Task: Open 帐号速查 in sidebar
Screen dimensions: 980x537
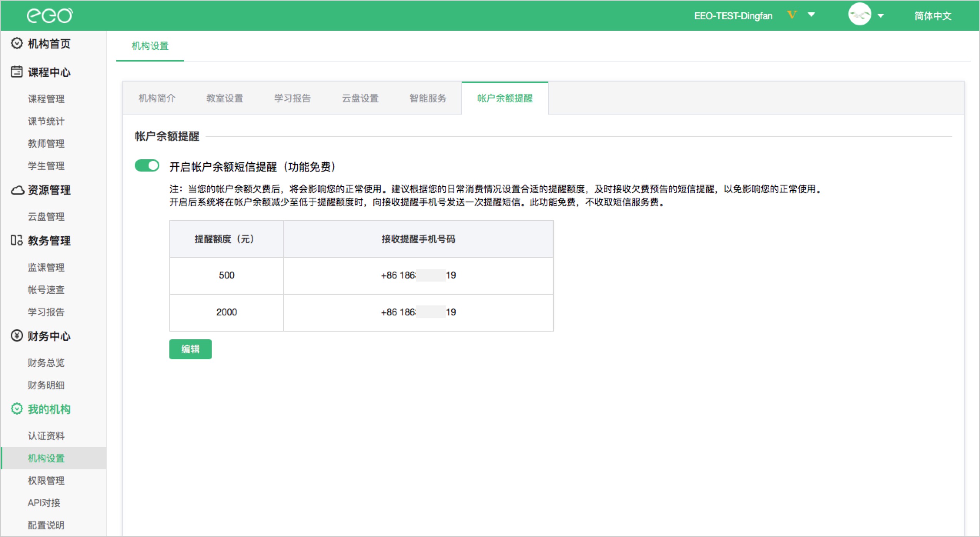Action: click(x=46, y=290)
